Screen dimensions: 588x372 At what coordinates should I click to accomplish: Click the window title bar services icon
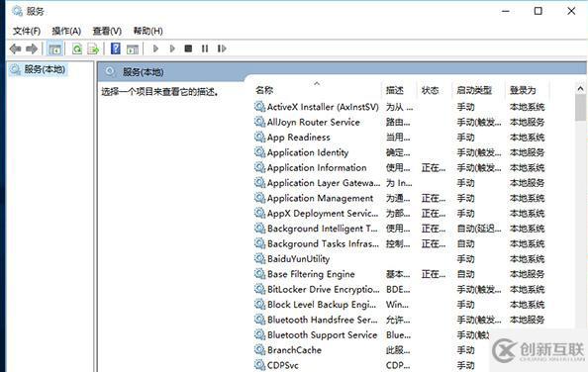click(17, 11)
